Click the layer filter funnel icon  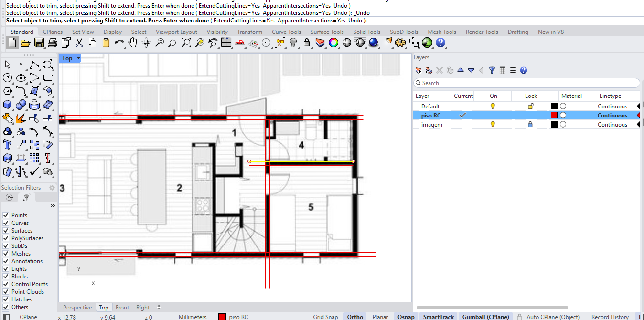click(x=492, y=70)
